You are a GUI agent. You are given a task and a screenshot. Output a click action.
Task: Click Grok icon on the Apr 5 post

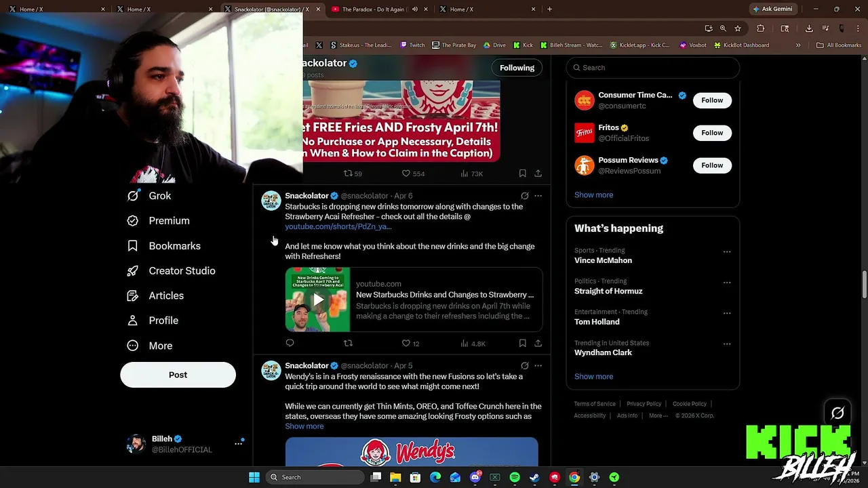coord(524,366)
